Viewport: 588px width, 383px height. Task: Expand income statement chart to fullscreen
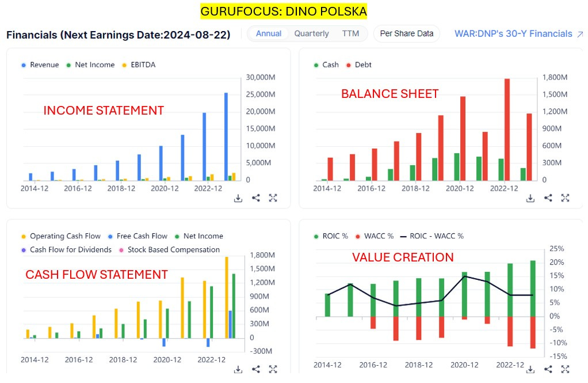pos(273,198)
